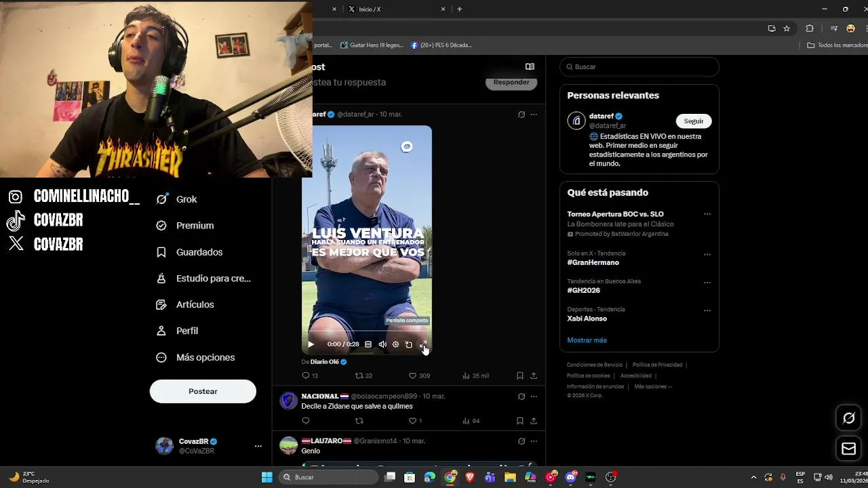Reply to dataref post, 13 comments

click(310, 375)
